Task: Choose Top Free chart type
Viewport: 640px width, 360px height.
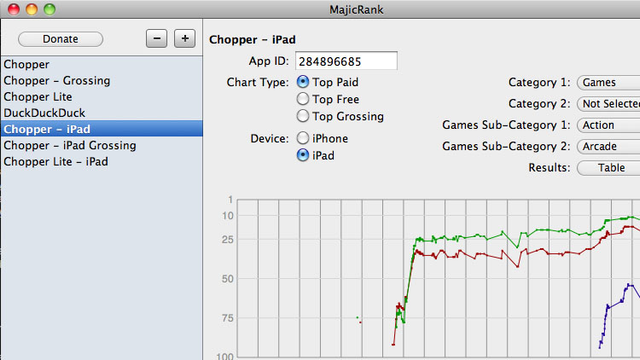Action: pyautogui.click(x=302, y=99)
